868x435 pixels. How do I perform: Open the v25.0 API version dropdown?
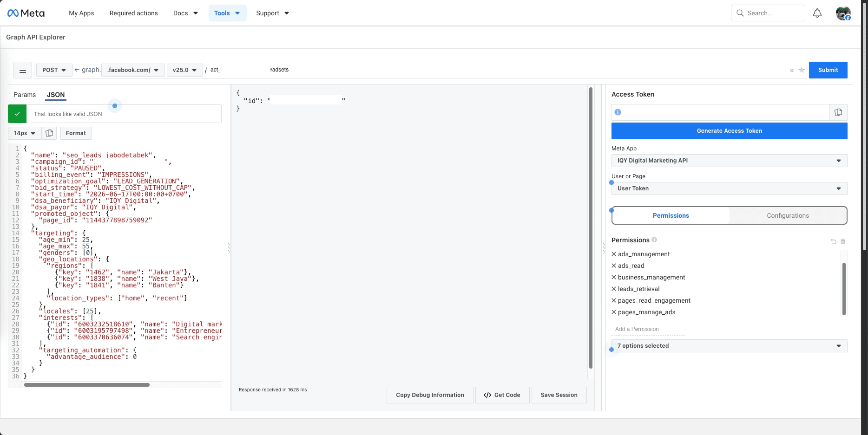(x=184, y=70)
